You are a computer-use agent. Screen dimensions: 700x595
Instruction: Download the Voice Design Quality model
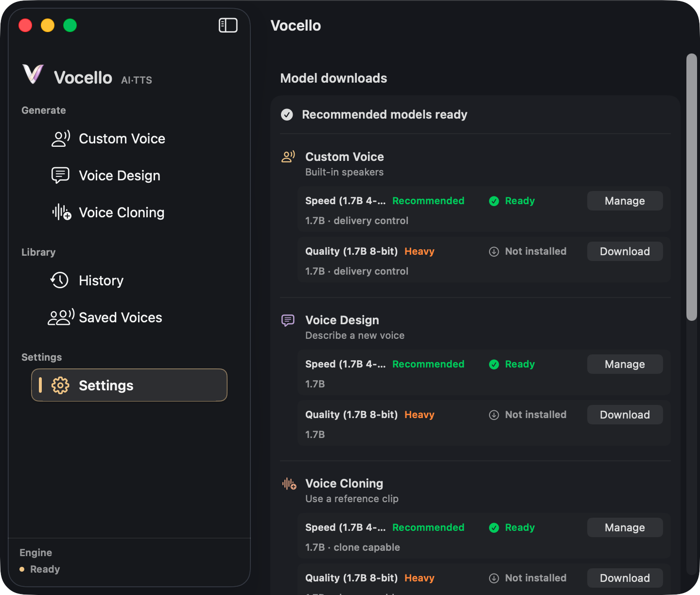coord(625,415)
